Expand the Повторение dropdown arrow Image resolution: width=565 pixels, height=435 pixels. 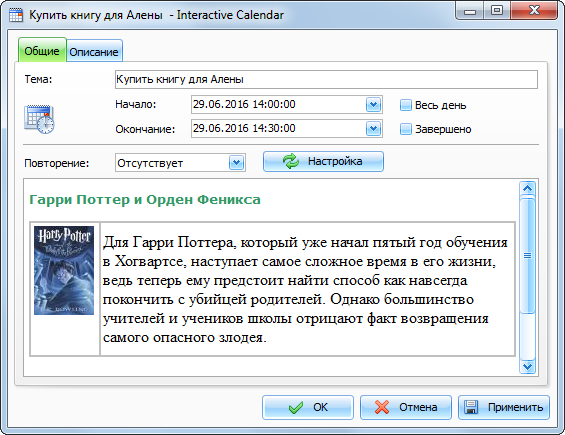point(237,163)
